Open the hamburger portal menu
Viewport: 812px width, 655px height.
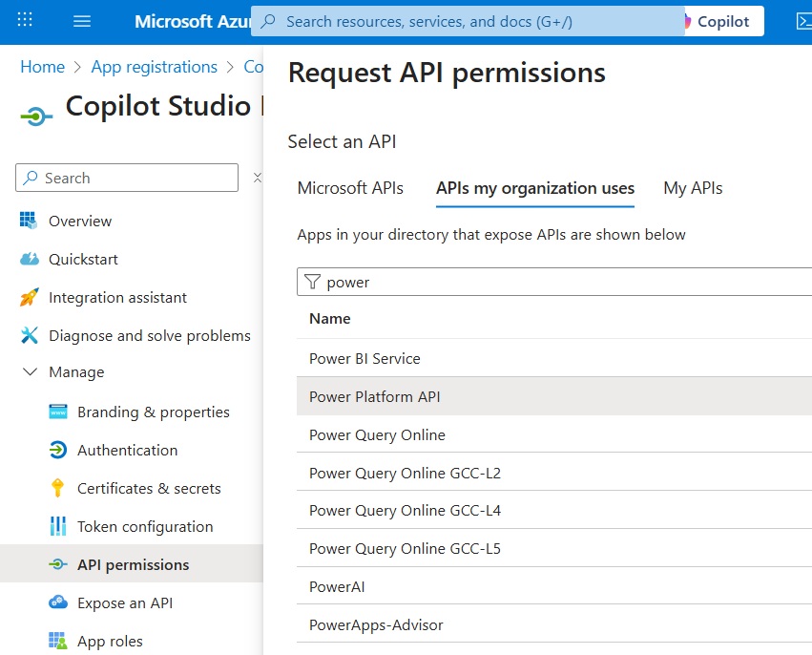pyautogui.click(x=82, y=21)
